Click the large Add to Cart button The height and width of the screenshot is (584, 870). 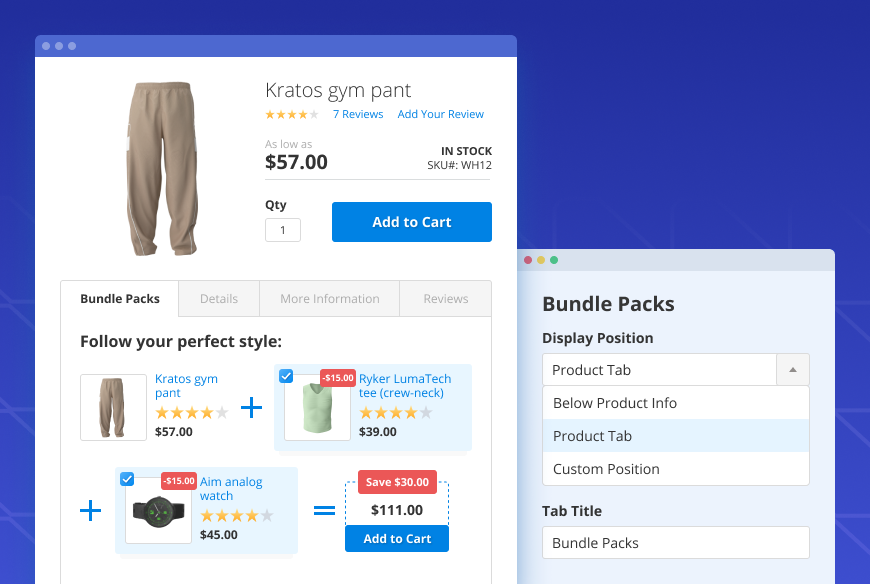(411, 222)
